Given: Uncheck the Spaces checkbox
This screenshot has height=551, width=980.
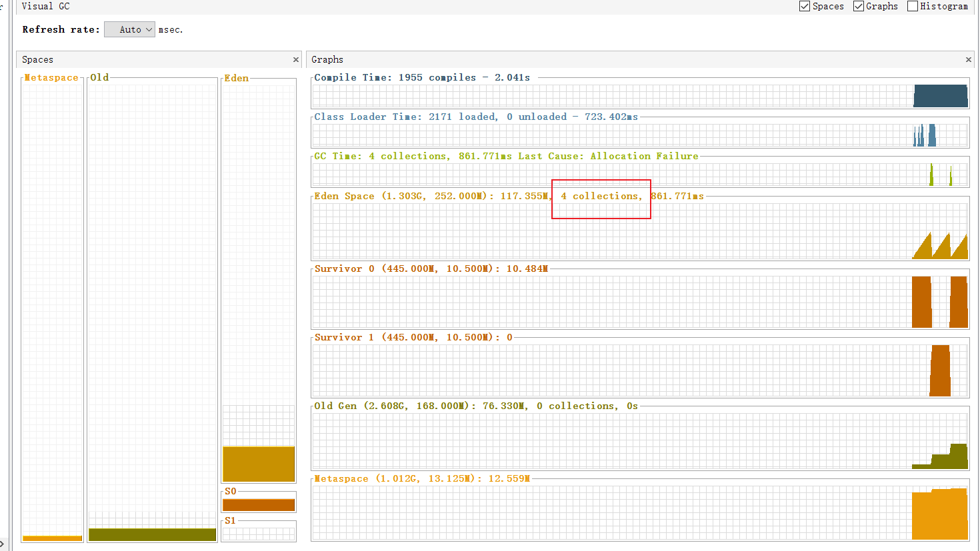Looking at the screenshot, I should click(805, 6).
